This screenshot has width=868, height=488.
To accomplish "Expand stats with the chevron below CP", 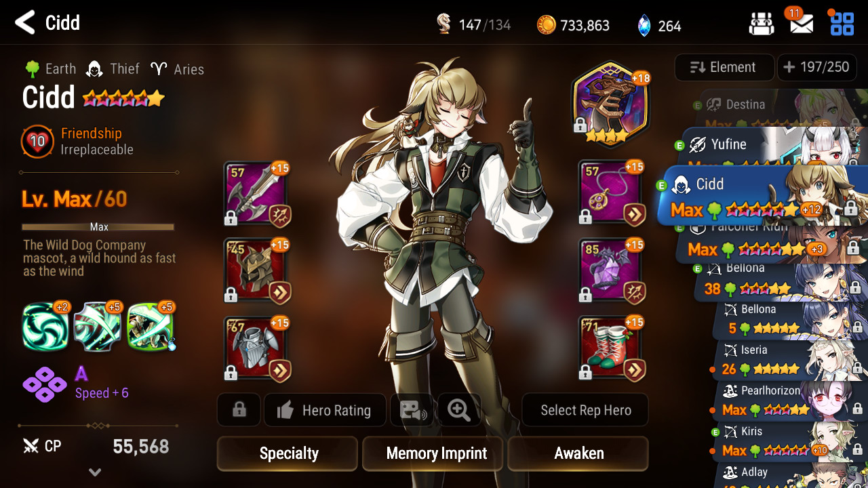I will point(95,472).
